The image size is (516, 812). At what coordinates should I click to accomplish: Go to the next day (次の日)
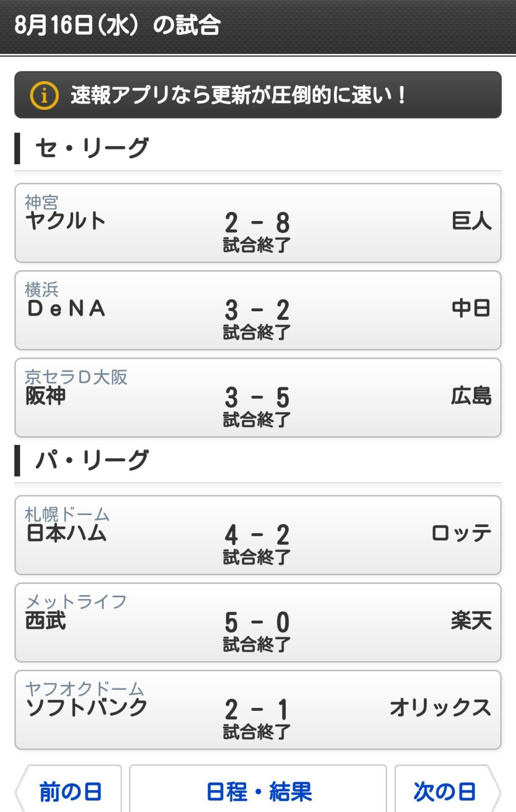pos(444,791)
